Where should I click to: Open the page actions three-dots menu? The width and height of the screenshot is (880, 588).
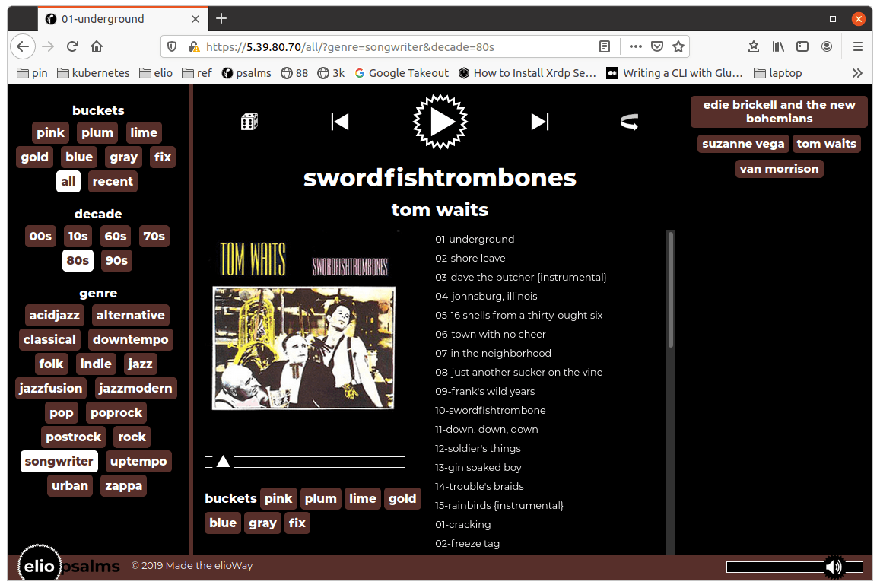[x=635, y=46]
